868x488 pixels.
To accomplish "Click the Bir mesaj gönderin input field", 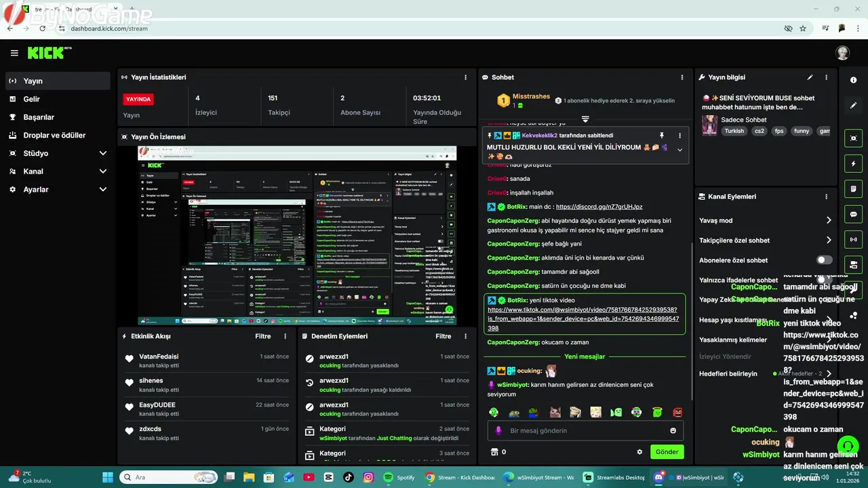I will [x=585, y=430].
